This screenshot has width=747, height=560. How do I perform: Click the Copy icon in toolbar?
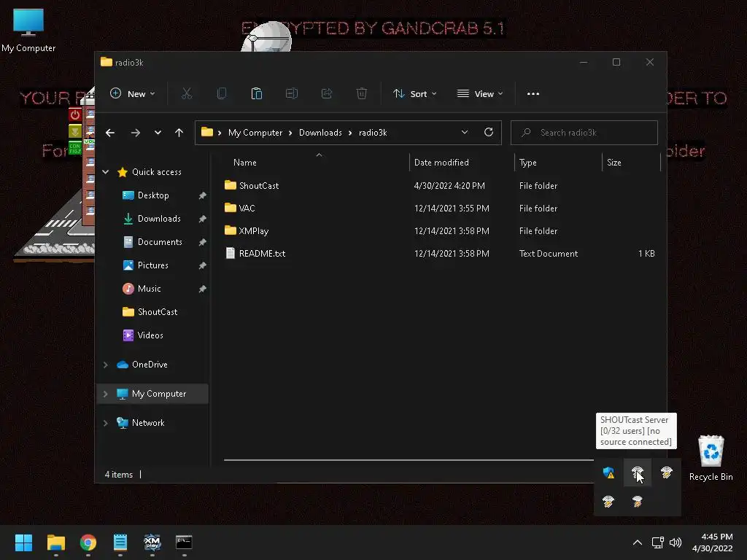click(222, 94)
